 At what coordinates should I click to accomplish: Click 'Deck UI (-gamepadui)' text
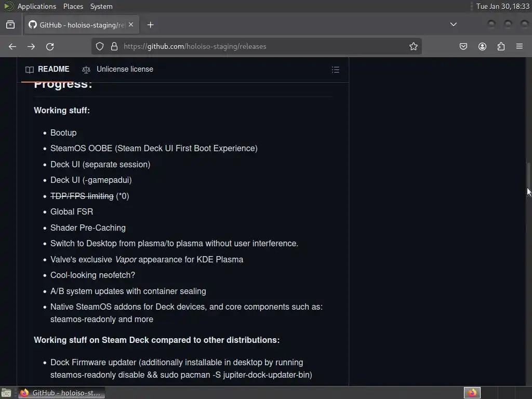tap(91, 180)
